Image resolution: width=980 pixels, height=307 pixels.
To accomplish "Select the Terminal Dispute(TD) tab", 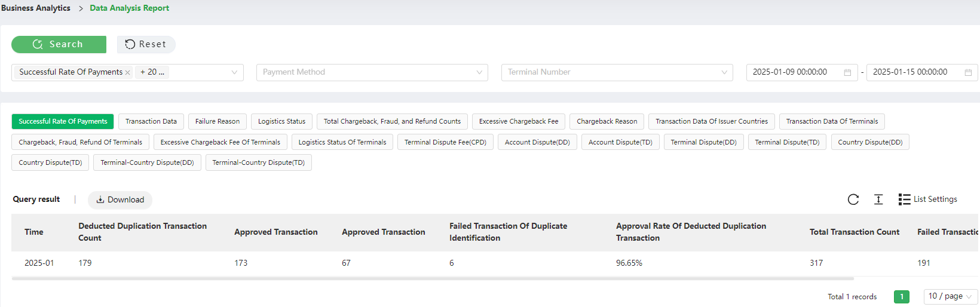I will (787, 142).
